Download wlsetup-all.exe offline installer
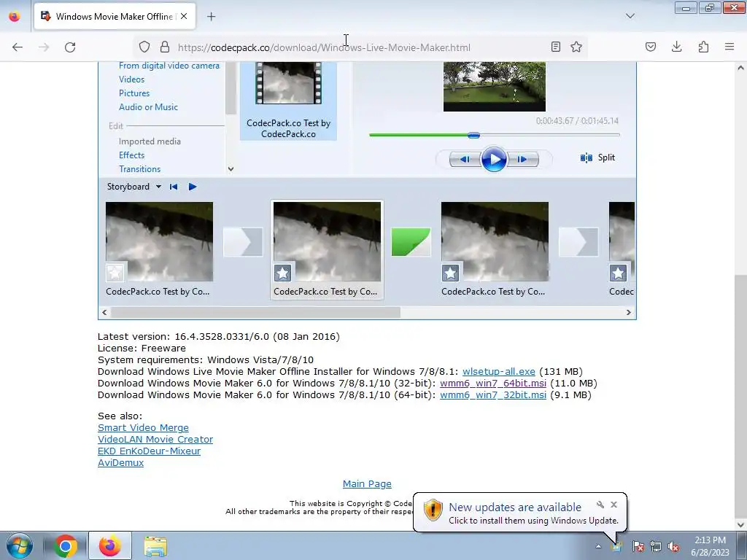The image size is (747, 560). pos(499,371)
